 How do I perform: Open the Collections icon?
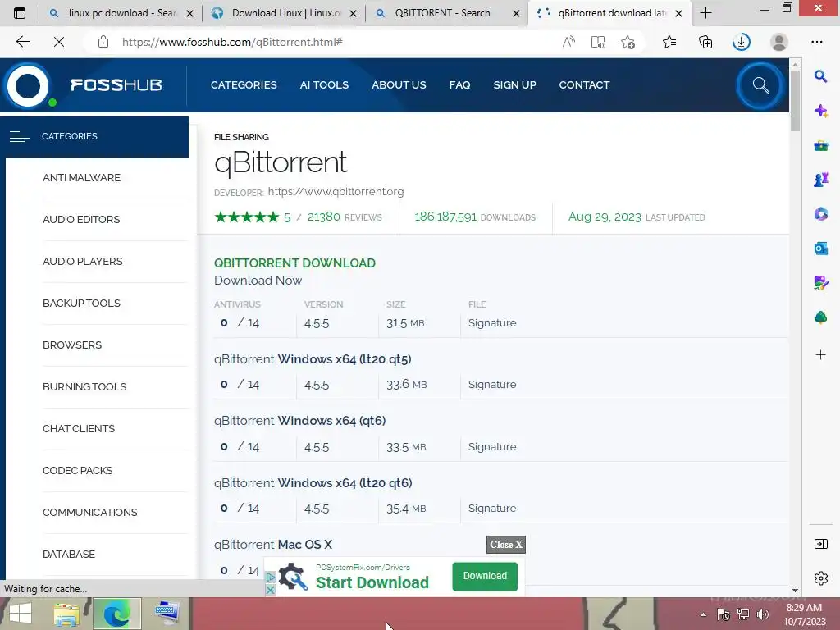tap(705, 42)
